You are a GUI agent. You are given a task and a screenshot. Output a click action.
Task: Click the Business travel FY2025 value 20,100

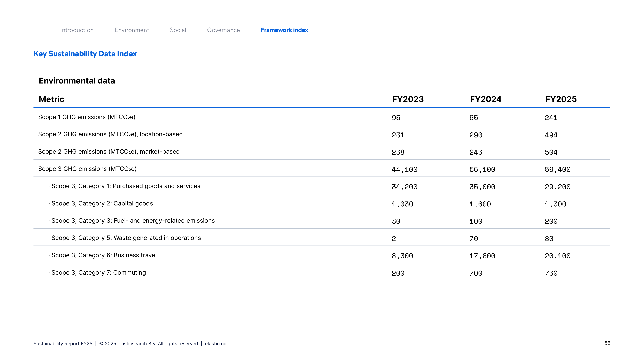(558, 256)
